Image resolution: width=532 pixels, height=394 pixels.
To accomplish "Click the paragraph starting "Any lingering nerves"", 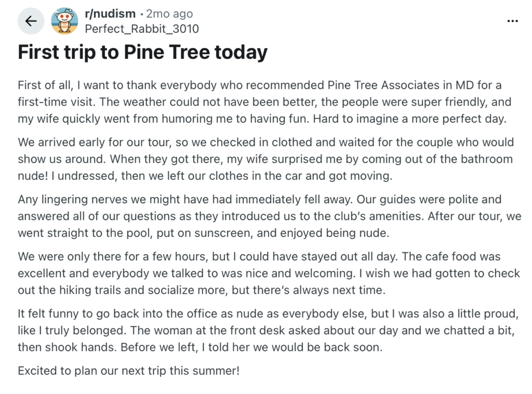I will click(x=270, y=216).
